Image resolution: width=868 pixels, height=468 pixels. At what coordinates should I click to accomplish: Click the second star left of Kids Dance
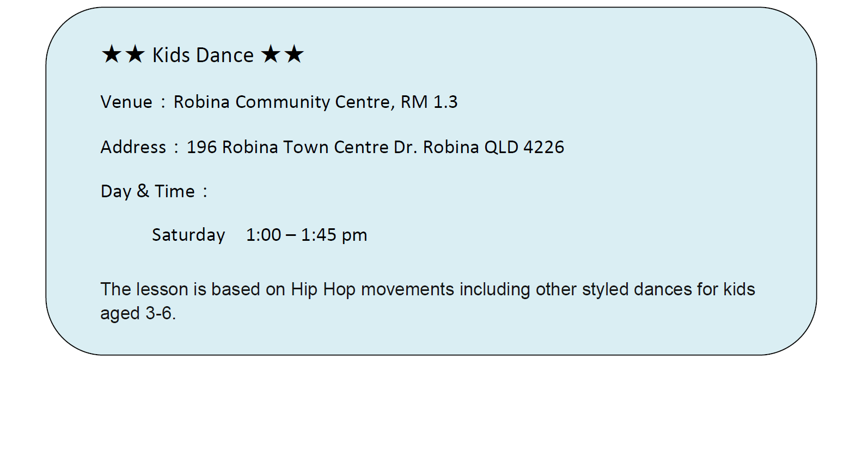coord(135,54)
